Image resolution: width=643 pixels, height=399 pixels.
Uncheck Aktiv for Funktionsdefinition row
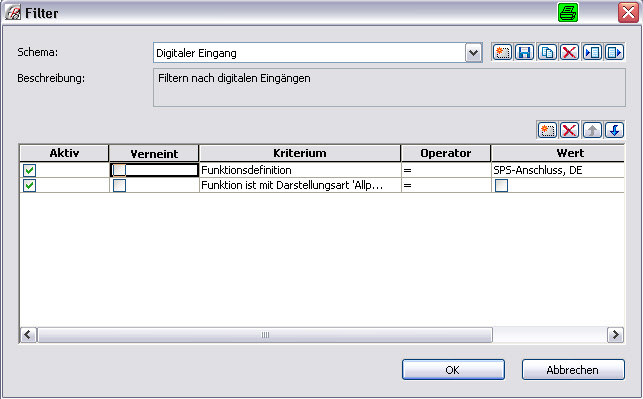pos(30,170)
